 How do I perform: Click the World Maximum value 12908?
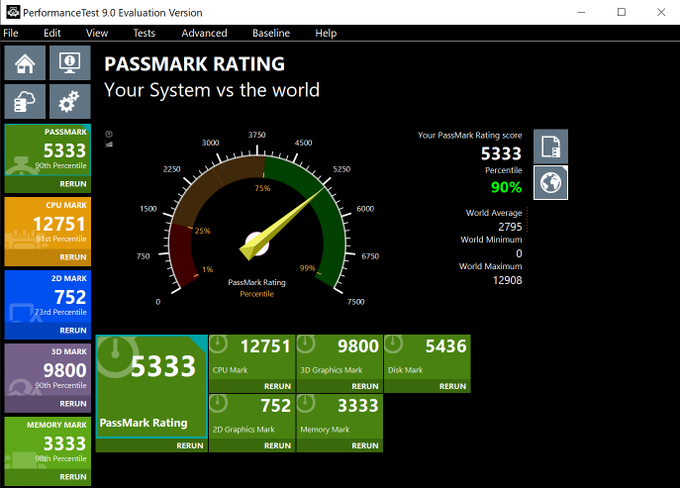[x=507, y=280]
